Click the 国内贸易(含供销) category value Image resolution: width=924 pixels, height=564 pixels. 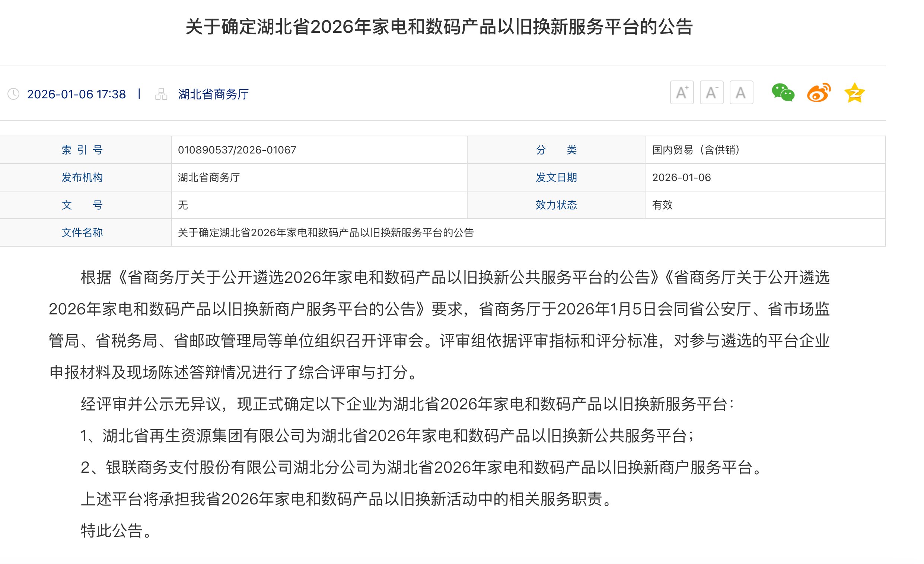[x=697, y=150]
